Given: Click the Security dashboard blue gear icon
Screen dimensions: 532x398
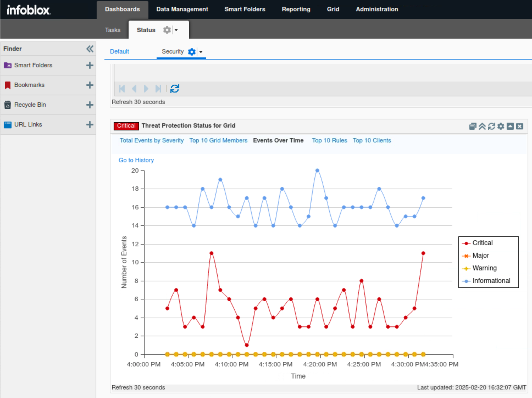Looking at the screenshot, I should (x=192, y=52).
